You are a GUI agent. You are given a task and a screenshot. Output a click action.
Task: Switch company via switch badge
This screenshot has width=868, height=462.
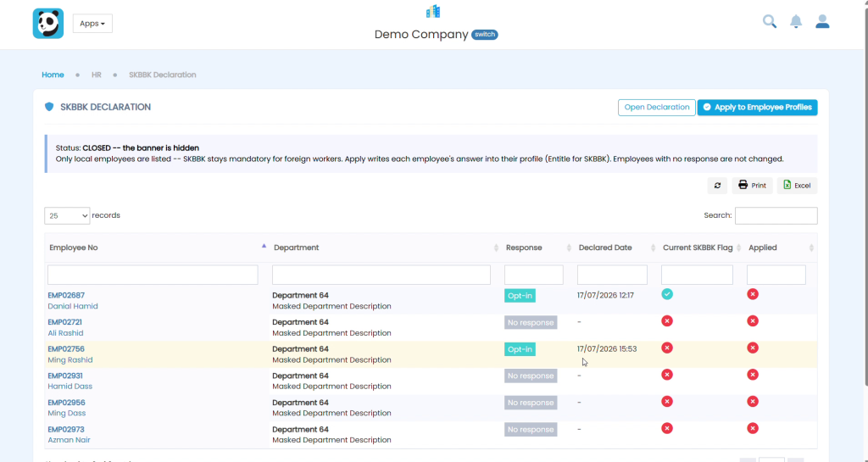point(484,34)
